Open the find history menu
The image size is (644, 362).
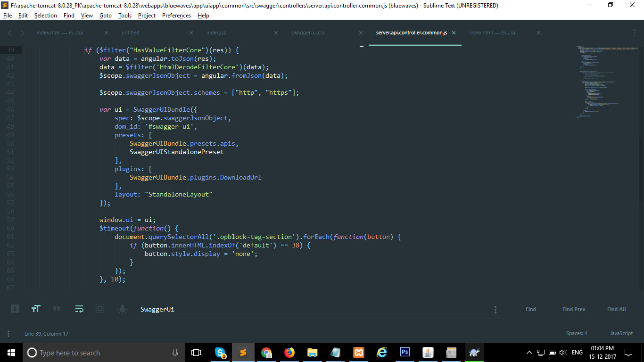[495, 309]
